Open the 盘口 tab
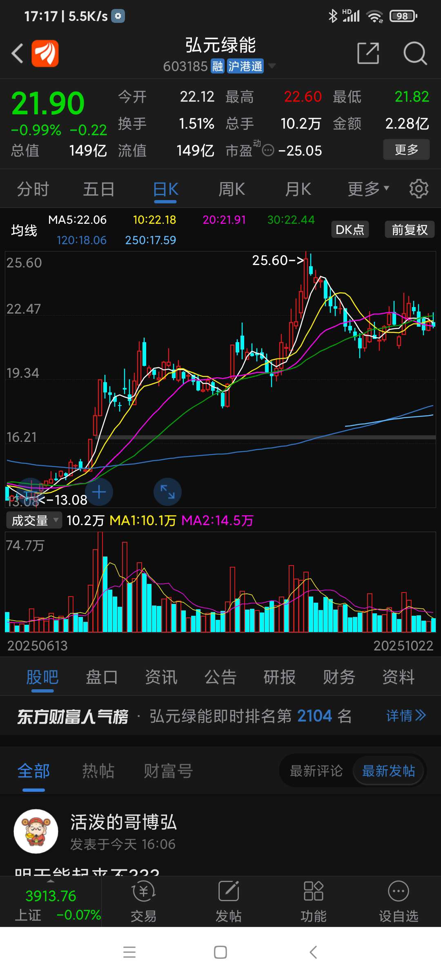Image resolution: width=441 pixels, height=980 pixels. click(x=102, y=677)
